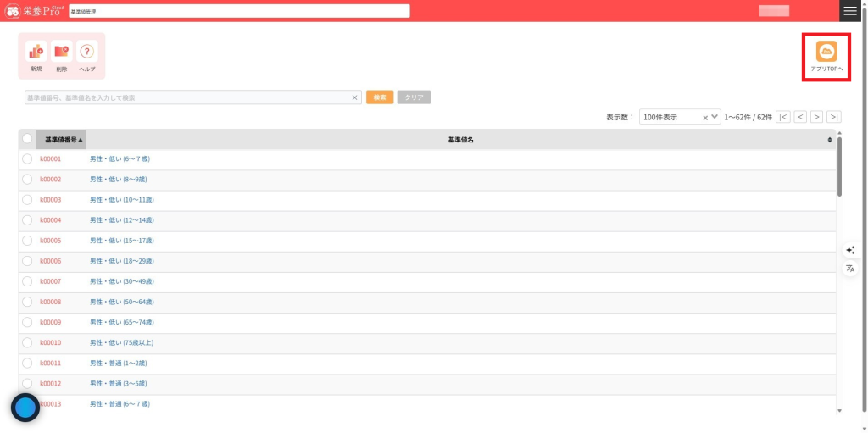Sort by 基準値番号 column header

pos(63,139)
